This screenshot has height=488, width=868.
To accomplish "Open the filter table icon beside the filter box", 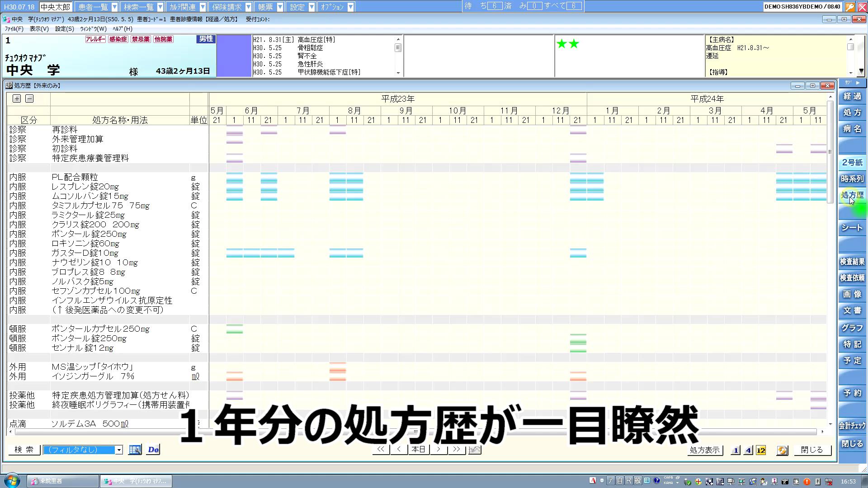I will click(x=135, y=450).
